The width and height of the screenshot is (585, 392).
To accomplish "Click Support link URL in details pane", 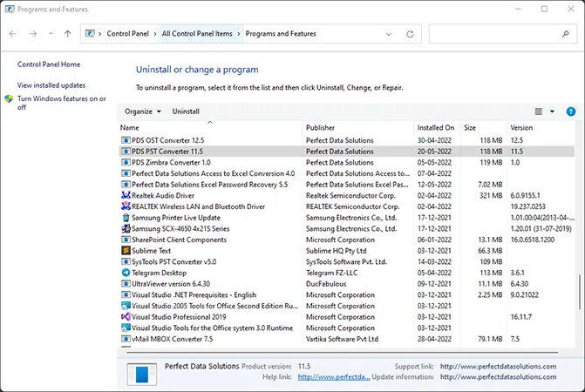I will tap(498, 367).
